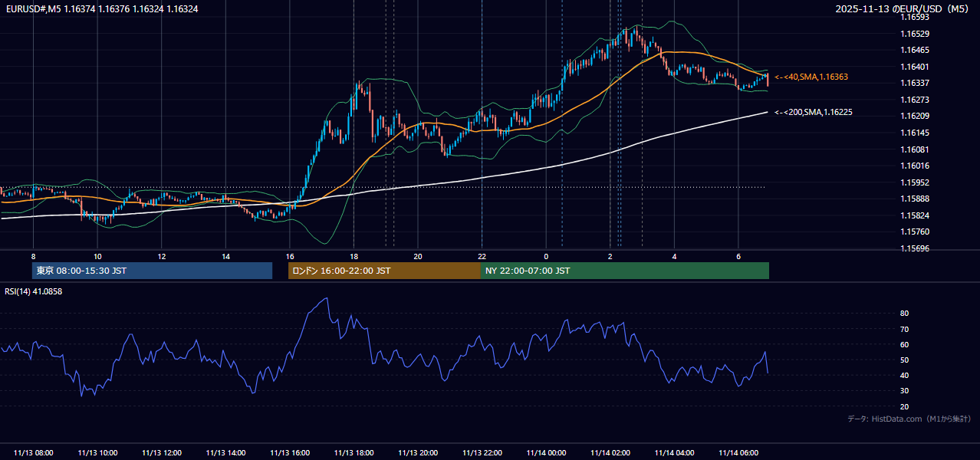Viewport: 980px width, 460px height.
Task: Click the RSI scale level 40
Action: pos(905,376)
